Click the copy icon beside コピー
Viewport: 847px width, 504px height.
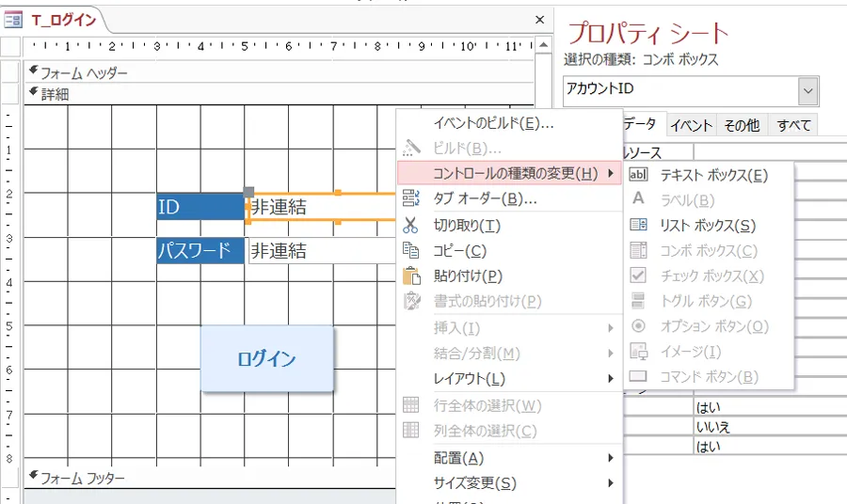coord(410,250)
